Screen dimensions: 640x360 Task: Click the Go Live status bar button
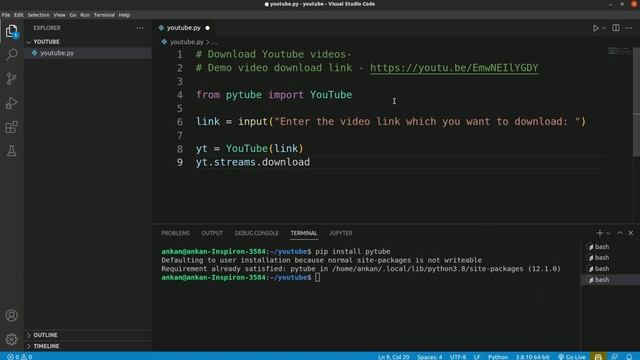coord(572,357)
